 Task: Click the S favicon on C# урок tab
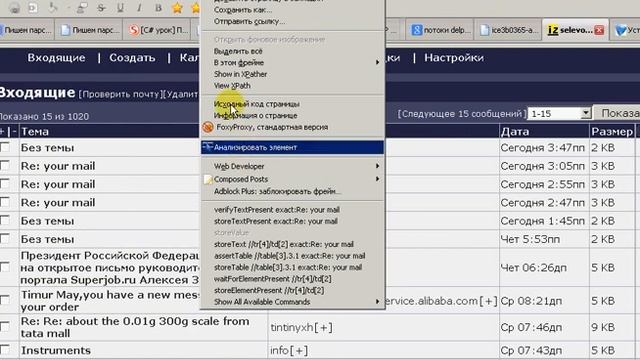[133, 30]
